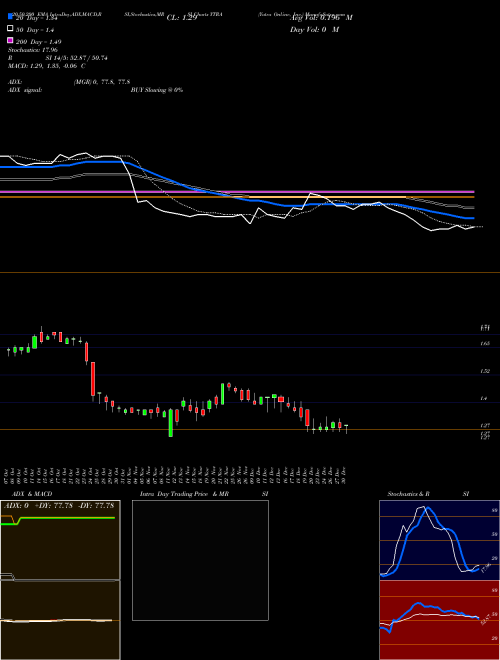Click the MACD line in the ADX & MACD panel
Image resolution: width=500 pixels, height=660 pixels.
(x=57, y=620)
